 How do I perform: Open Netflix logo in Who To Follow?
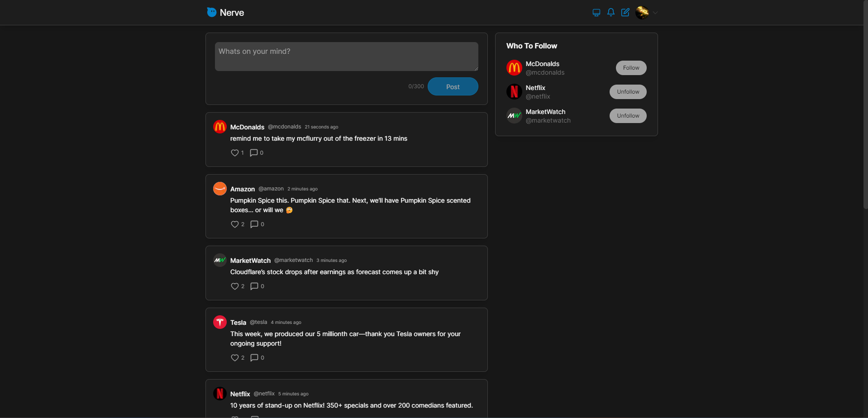[x=514, y=92]
